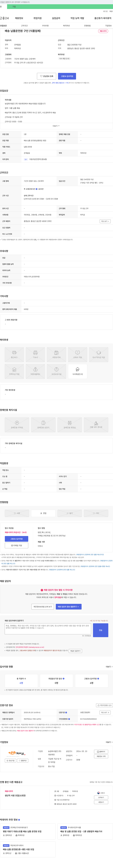Open the 생산직 사원 모집(소포장) posting

15,796
